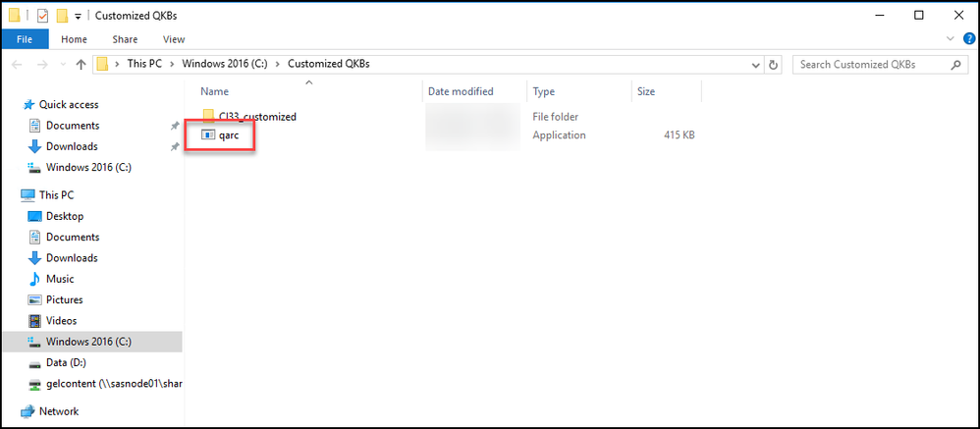Viewport: 980px width, 429px height.
Task: Switch to the Share ribbon tab
Action: (x=125, y=39)
